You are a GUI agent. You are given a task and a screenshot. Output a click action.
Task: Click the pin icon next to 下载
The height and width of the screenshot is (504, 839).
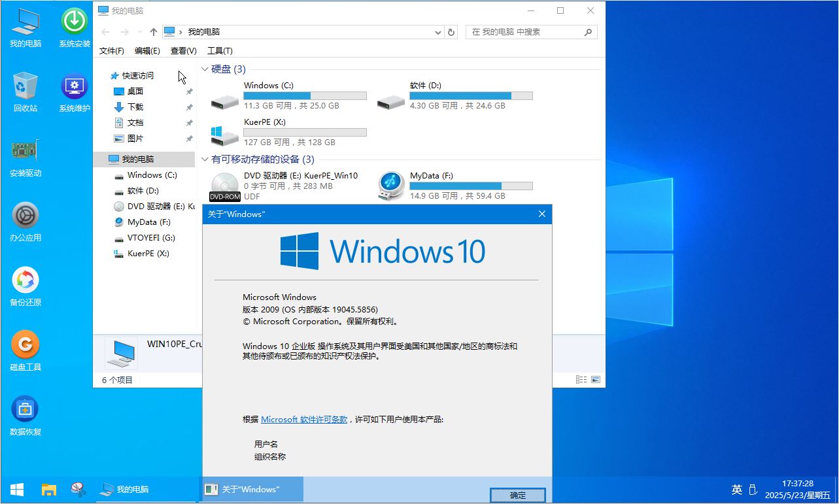point(189,107)
